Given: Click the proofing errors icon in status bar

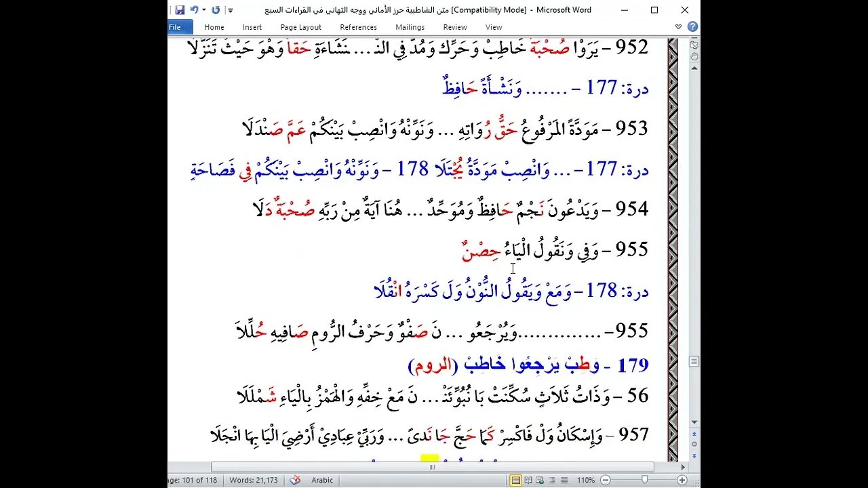Looking at the screenshot, I should pyautogui.click(x=295, y=480).
